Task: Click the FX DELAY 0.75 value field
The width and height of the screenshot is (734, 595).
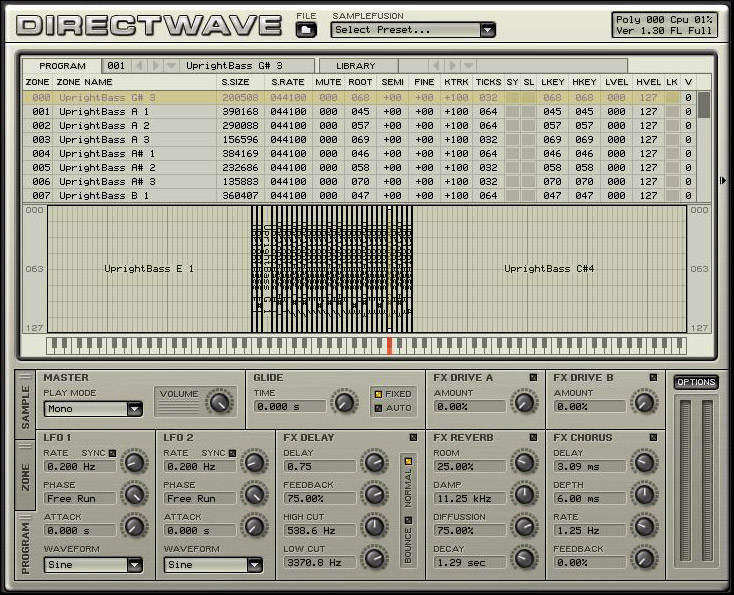Action: pyautogui.click(x=320, y=466)
